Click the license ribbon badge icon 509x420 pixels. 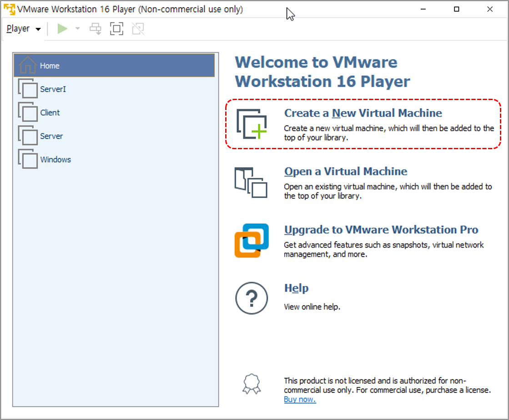252,384
